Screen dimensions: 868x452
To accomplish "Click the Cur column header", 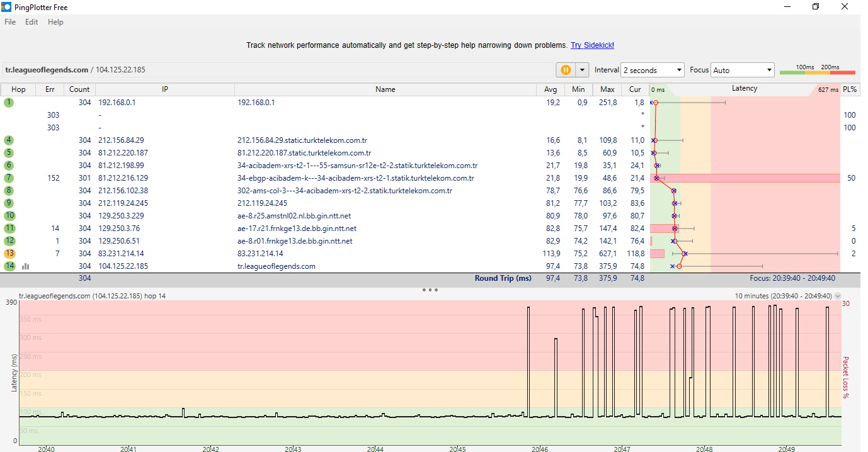I will 635,89.
